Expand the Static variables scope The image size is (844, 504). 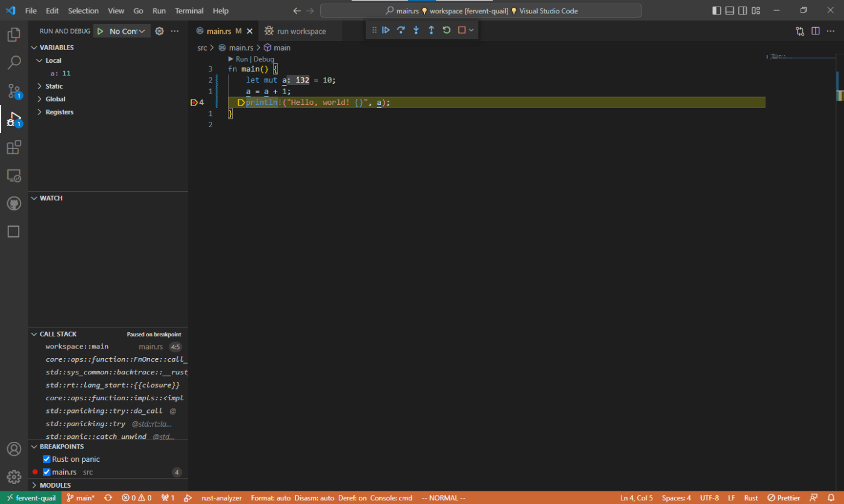(40, 86)
